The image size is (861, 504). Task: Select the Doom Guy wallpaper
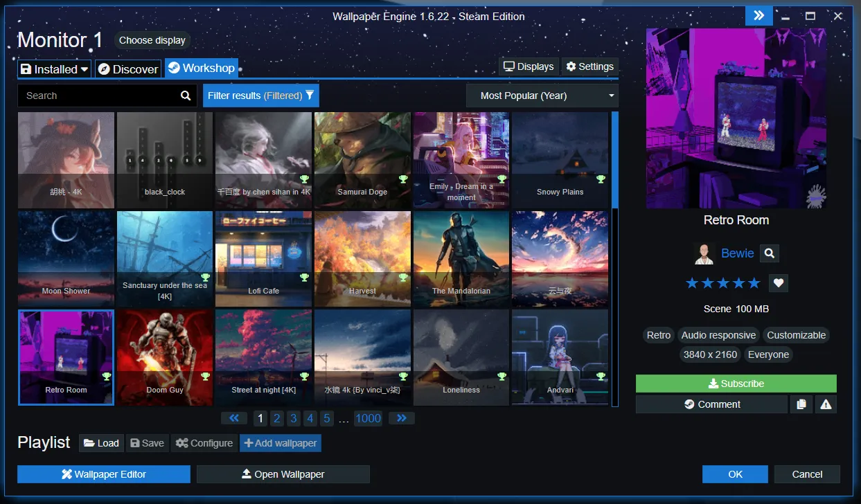coord(165,357)
